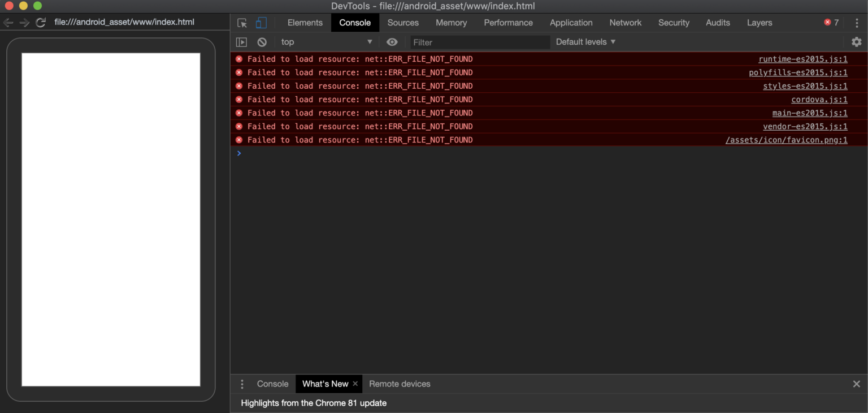Click error icon on the favicon.png row

pos(239,140)
